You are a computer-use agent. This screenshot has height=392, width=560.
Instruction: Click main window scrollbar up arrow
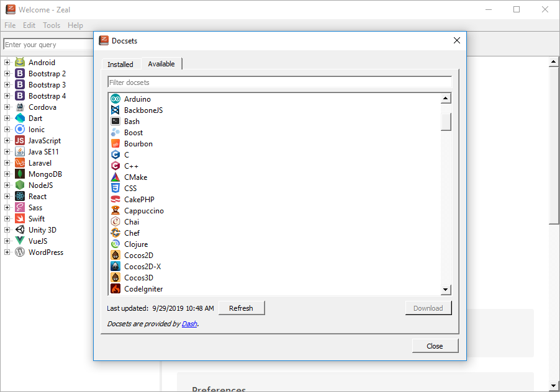tap(553, 61)
